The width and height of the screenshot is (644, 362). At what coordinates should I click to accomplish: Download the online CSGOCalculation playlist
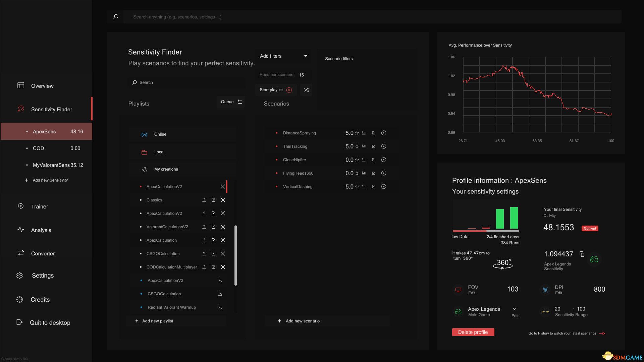[x=220, y=294]
